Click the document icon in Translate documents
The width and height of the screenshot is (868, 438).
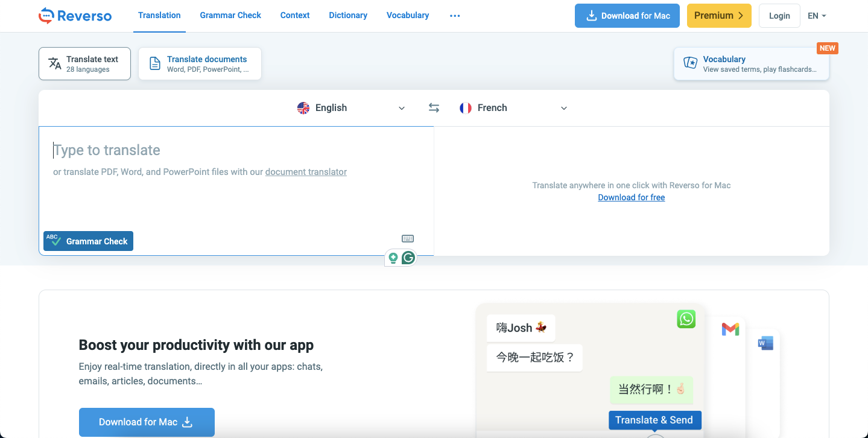tap(155, 63)
